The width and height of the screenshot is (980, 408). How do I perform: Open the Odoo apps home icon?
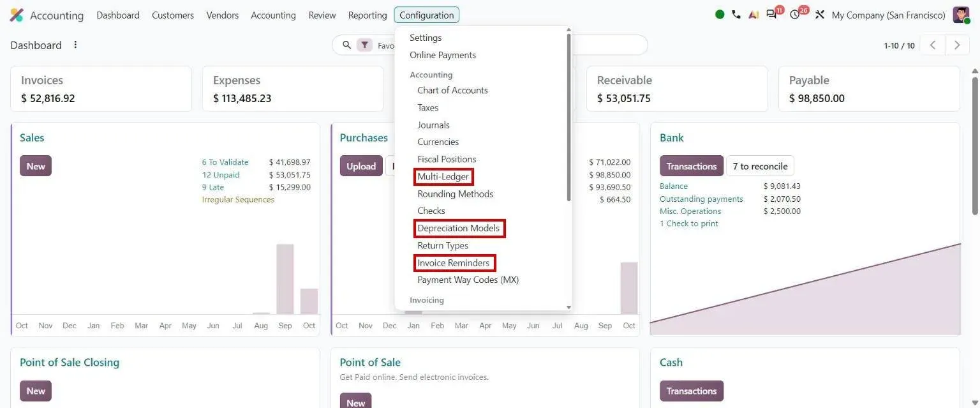(17, 15)
